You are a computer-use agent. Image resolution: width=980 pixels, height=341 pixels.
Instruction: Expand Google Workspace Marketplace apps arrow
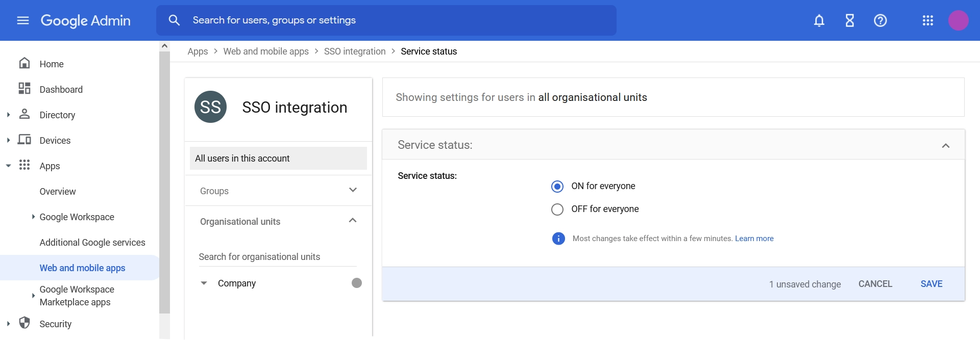click(33, 296)
